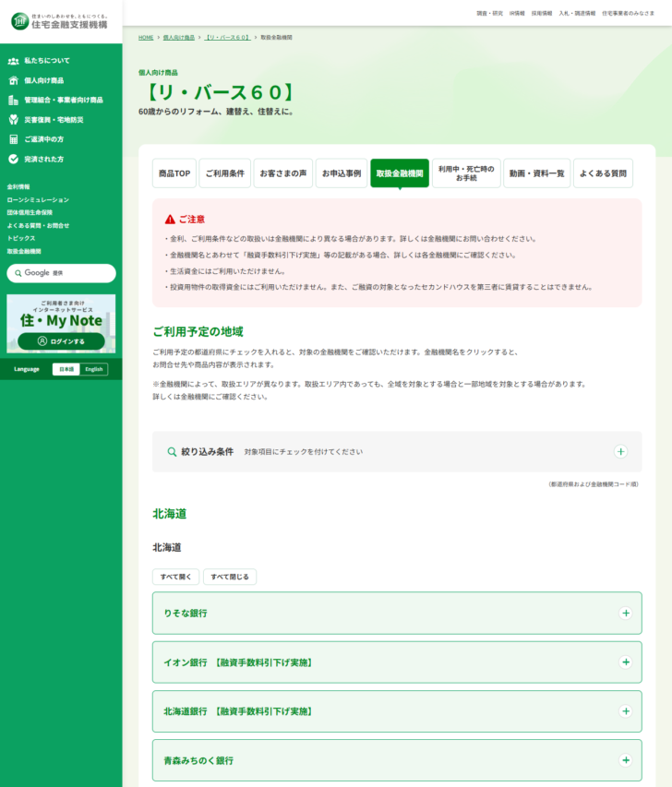Open the 利用中・死亡時のお手続 tab

(466, 173)
